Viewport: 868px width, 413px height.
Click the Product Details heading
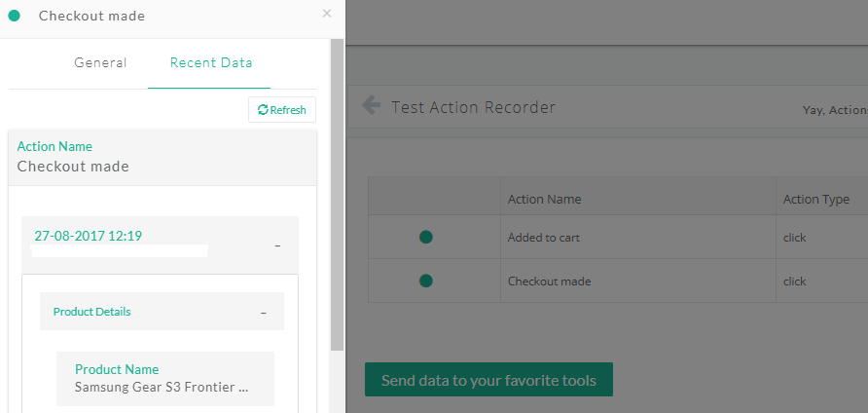[x=91, y=312]
